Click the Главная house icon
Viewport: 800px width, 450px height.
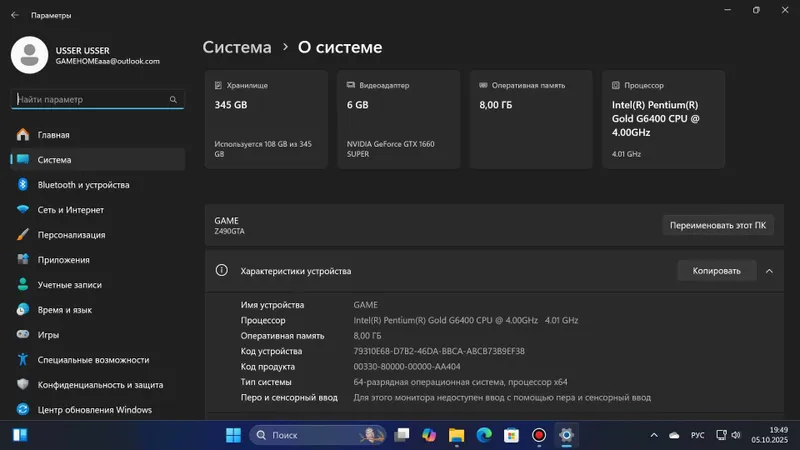23,135
